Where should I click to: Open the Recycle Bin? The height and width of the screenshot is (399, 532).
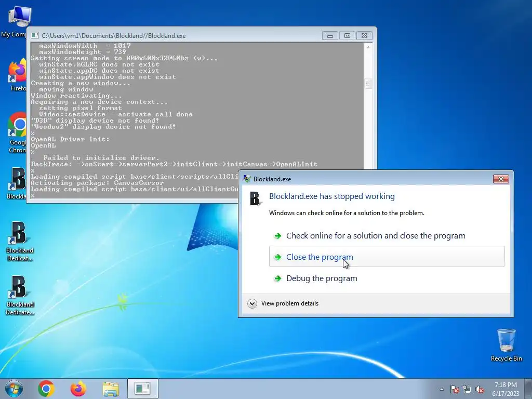point(506,345)
